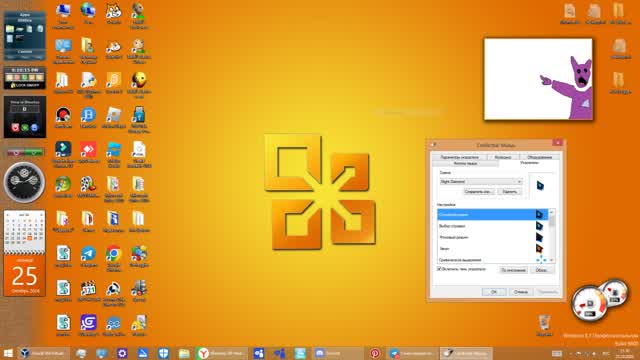Expand the pointer scheme combo box
The image size is (640, 360).
tap(481, 182)
